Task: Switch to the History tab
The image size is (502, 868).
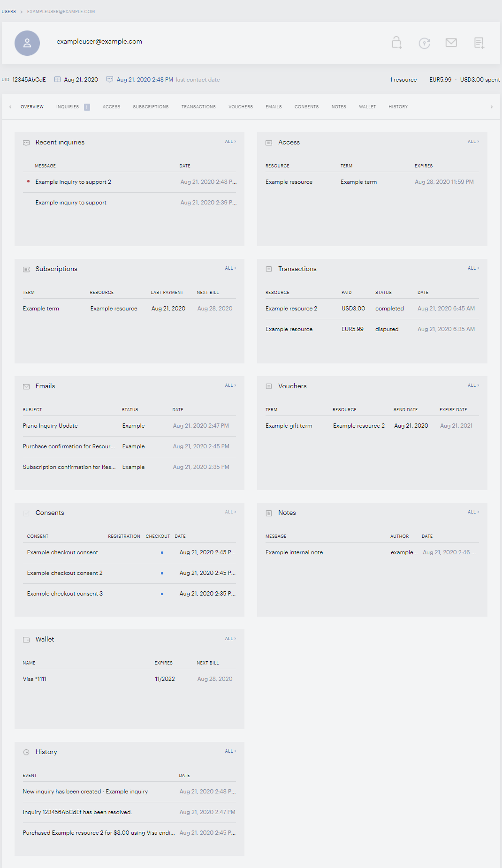Action: pyautogui.click(x=398, y=107)
